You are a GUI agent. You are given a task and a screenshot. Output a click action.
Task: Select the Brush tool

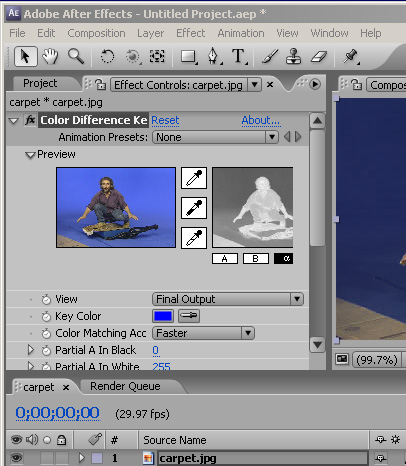click(x=270, y=56)
